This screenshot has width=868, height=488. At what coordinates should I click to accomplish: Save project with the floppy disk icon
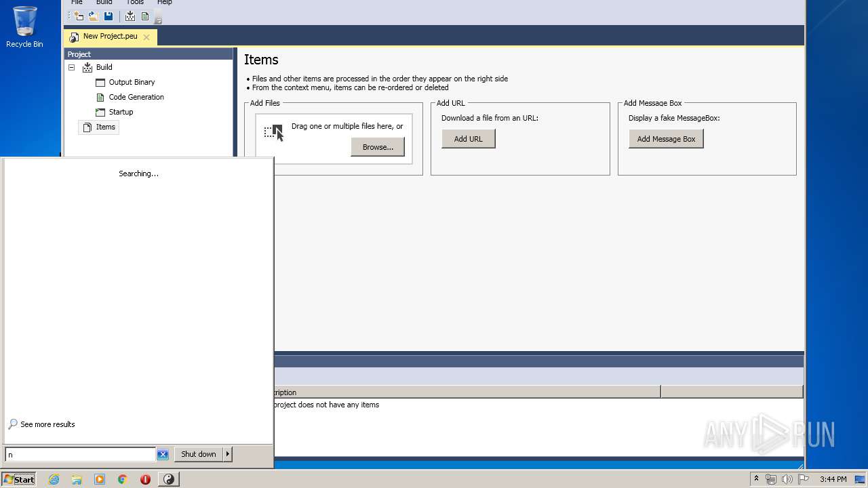pyautogui.click(x=108, y=16)
